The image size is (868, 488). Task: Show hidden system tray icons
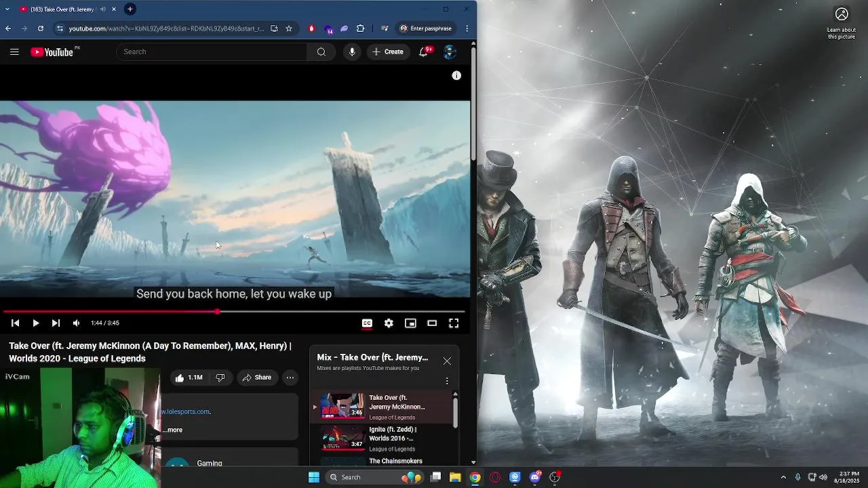(x=783, y=477)
